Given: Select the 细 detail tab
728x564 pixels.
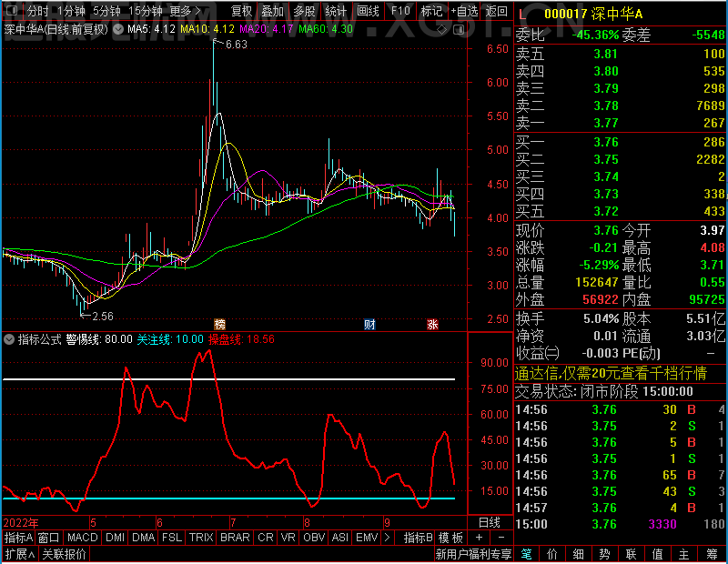Looking at the screenshot, I should pos(578,554).
